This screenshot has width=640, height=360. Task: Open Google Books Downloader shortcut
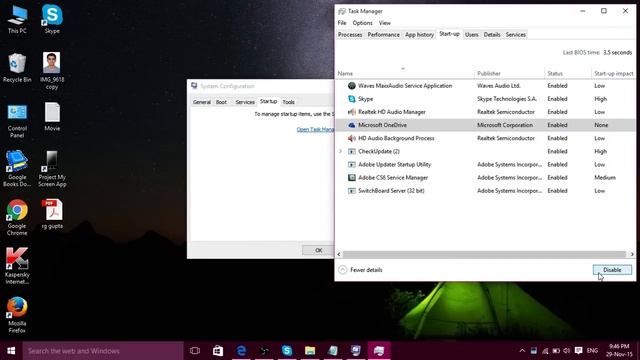point(17,169)
